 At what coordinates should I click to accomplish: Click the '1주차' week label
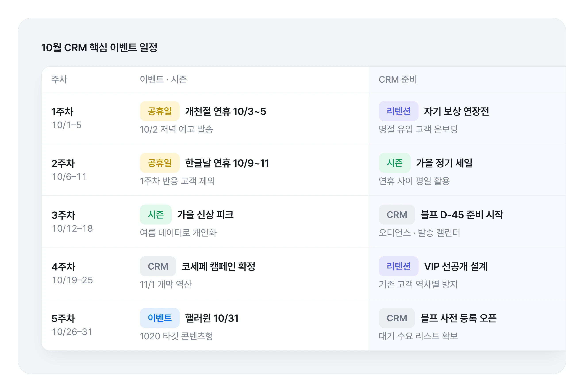(62, 112)
